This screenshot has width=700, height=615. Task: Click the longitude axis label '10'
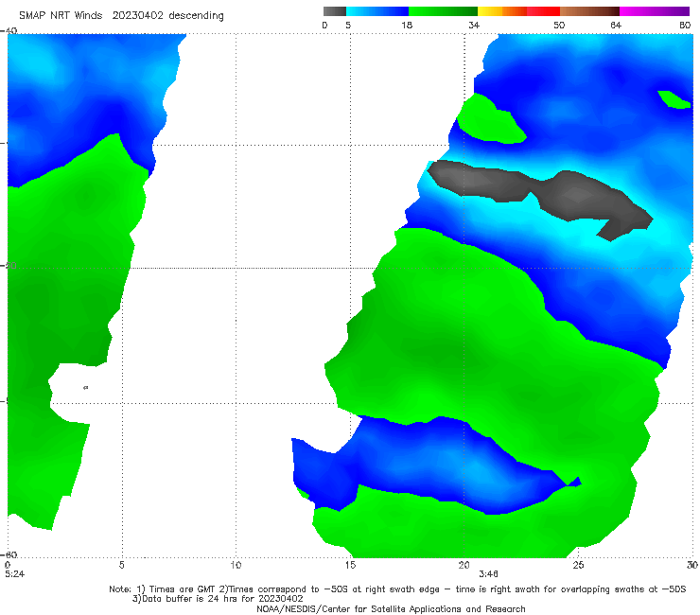[236, 565]
